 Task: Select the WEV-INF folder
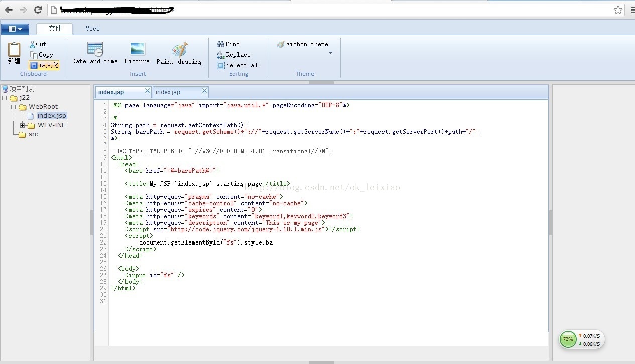52,125
